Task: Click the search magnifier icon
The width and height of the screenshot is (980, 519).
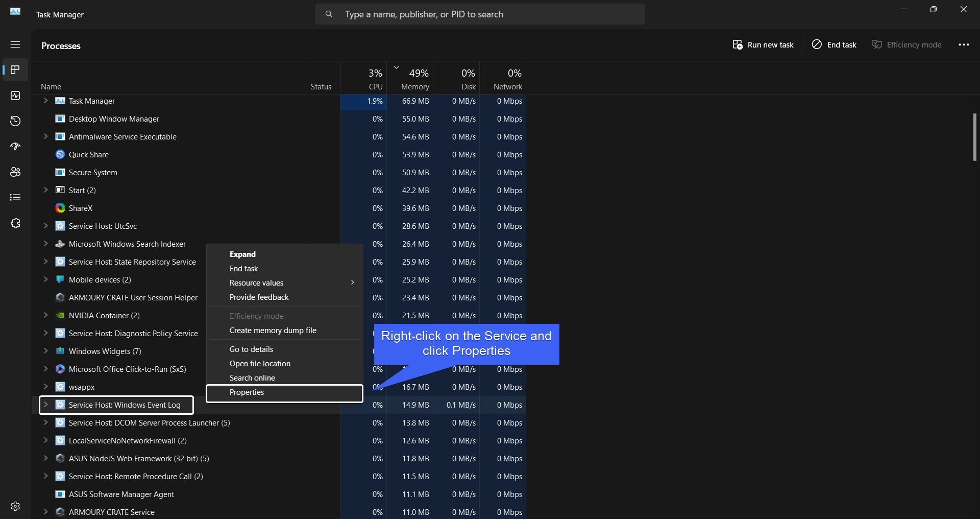Action: coord(329,14)
